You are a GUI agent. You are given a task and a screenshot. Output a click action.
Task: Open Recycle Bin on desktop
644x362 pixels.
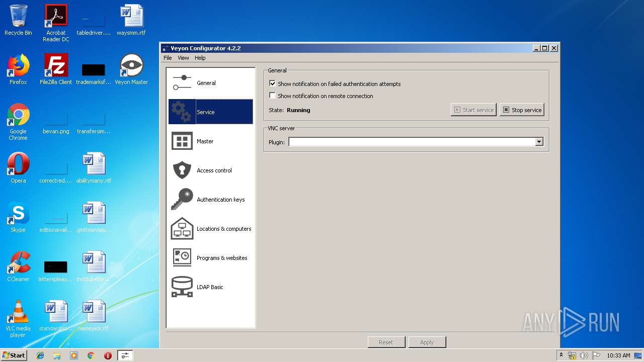click(18, 20)
